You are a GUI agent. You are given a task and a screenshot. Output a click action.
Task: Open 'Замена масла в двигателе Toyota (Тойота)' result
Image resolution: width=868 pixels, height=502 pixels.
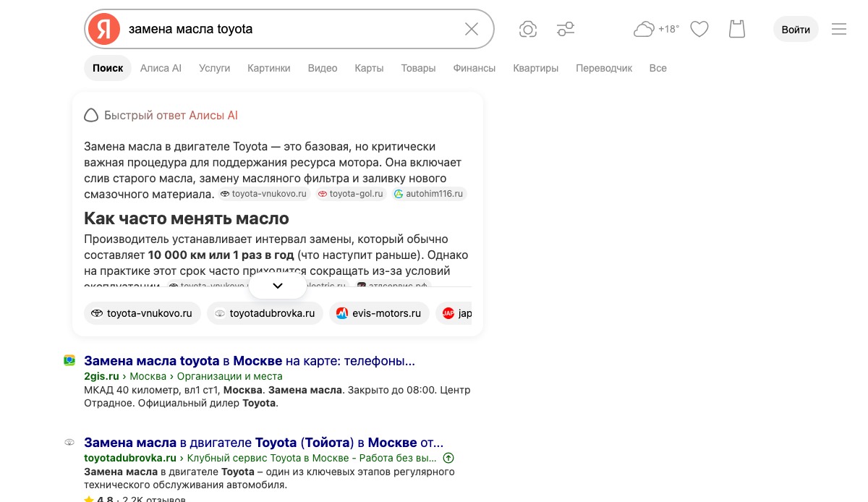coord(264,442)
